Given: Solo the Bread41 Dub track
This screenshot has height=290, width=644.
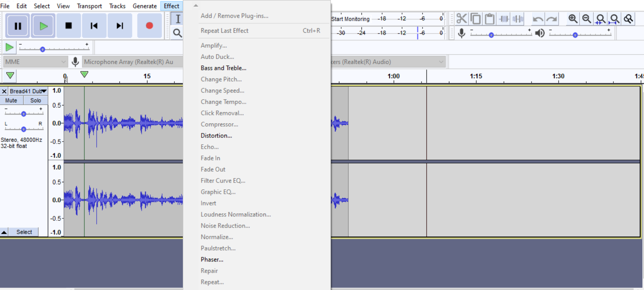Looking at the screenshot, I should coord(35,100).
